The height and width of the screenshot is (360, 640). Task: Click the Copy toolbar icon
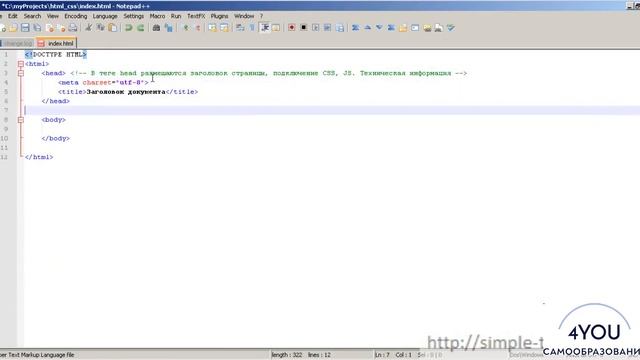pyautogui.click(x=100, y=28)
